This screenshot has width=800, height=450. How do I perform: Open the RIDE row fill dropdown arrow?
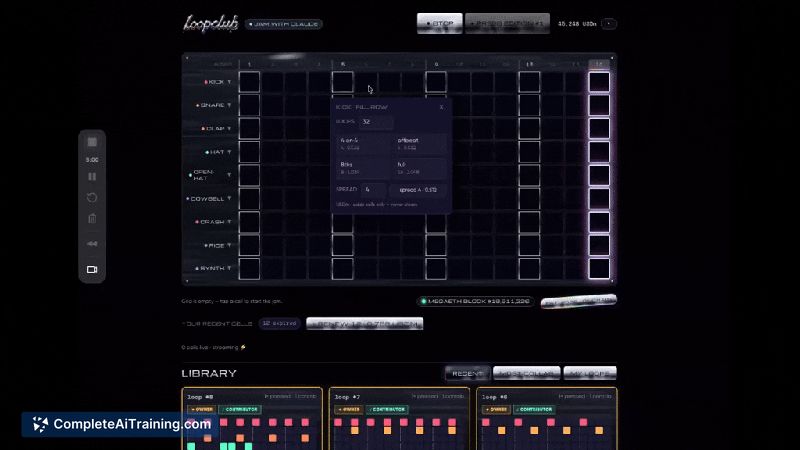(229, 245)
